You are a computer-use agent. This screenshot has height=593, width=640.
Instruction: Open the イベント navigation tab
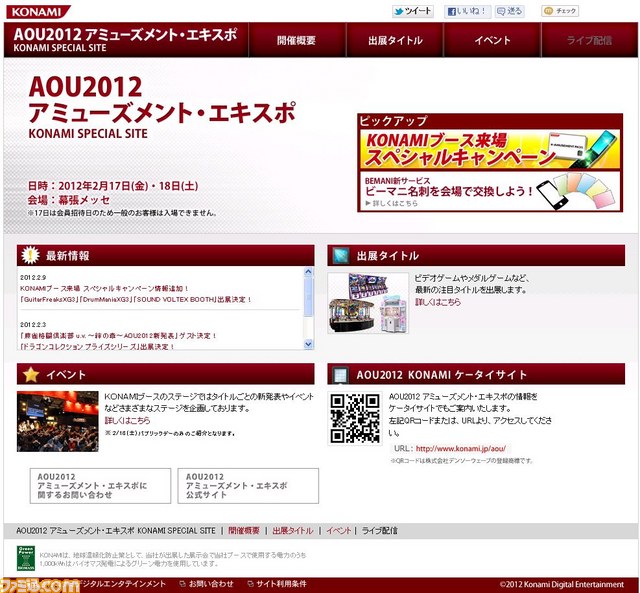click(492, 40)
